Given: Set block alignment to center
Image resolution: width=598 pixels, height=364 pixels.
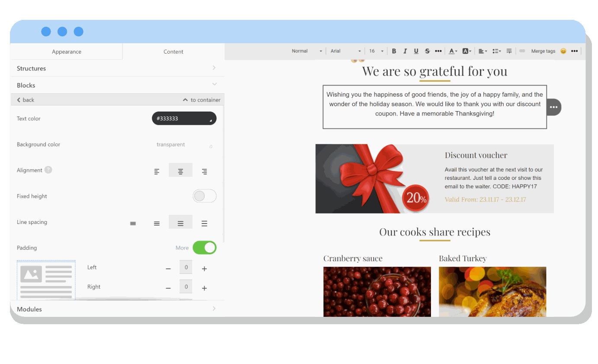Looking at the screenshot, I should click(180, 170).
